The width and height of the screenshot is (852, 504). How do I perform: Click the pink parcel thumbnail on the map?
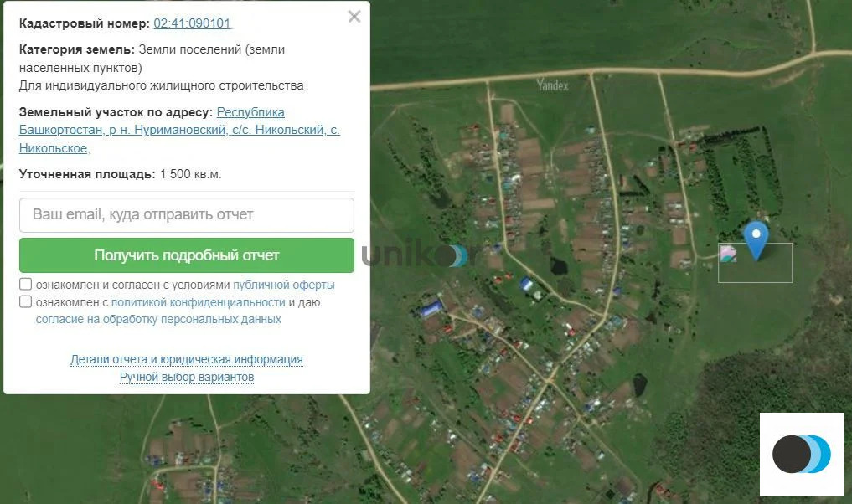point(728,253)
